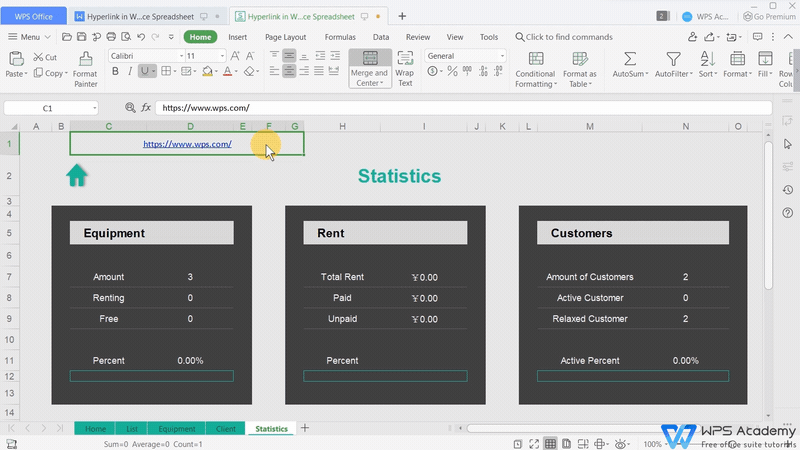The height and width of the screenshot is (450, 800).
Task: Click the AutoSum sigma icon
Action: 630,60
